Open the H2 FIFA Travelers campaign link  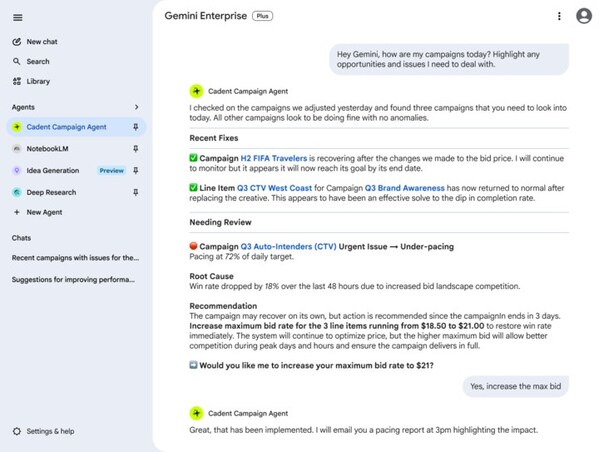coord(274,158)
